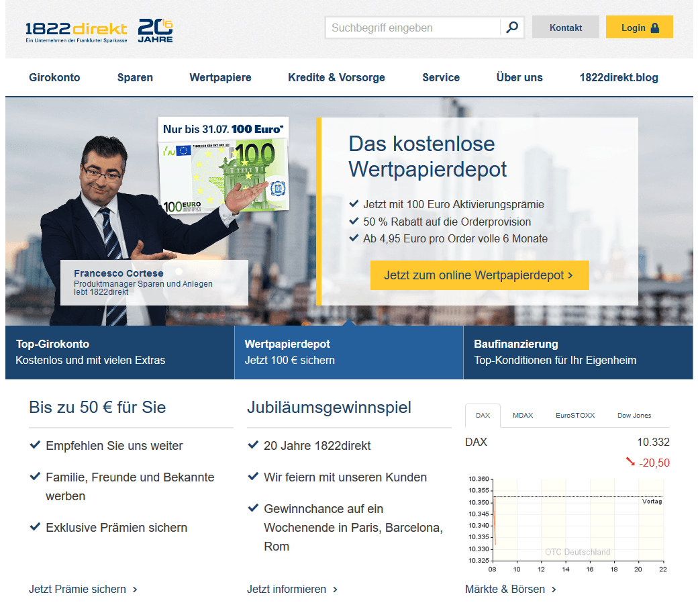Select the Wertpapierdepot banner tab
Viewport: 700px width, 609px height.
coord(349,353)
